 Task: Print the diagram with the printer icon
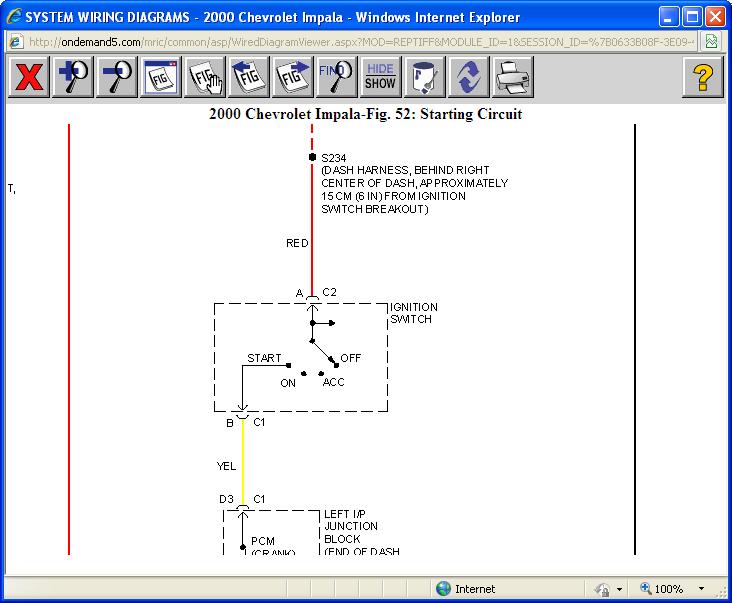[x=513, y=77]
